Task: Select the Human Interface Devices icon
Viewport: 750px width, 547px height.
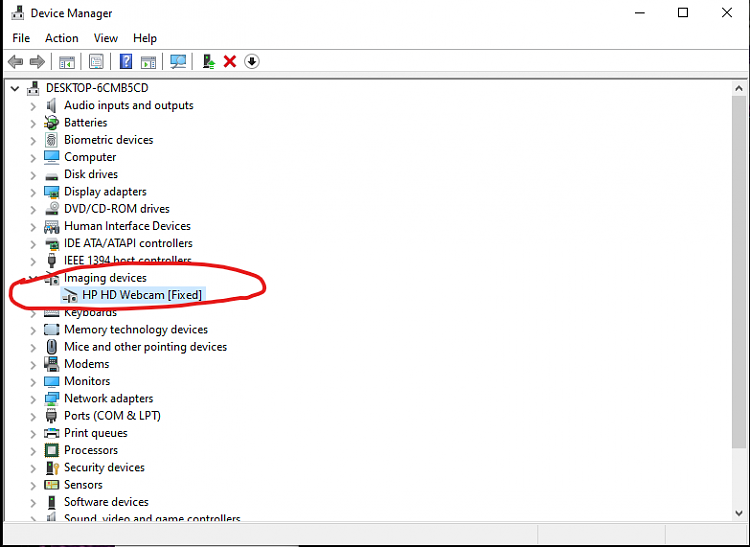Action: coord(51,226)
